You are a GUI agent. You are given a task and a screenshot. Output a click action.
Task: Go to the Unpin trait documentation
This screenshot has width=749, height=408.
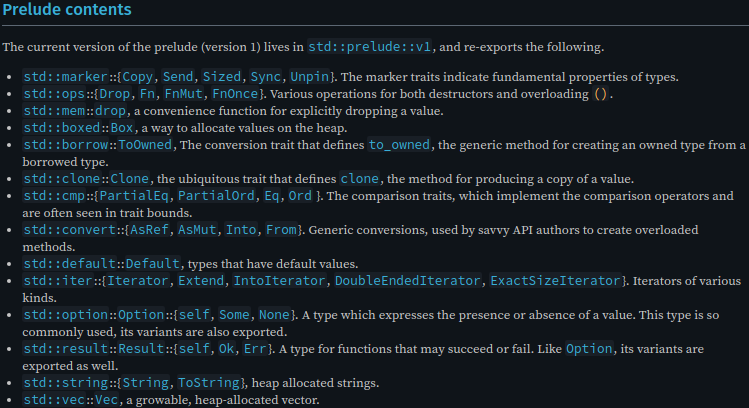[310, 76]
